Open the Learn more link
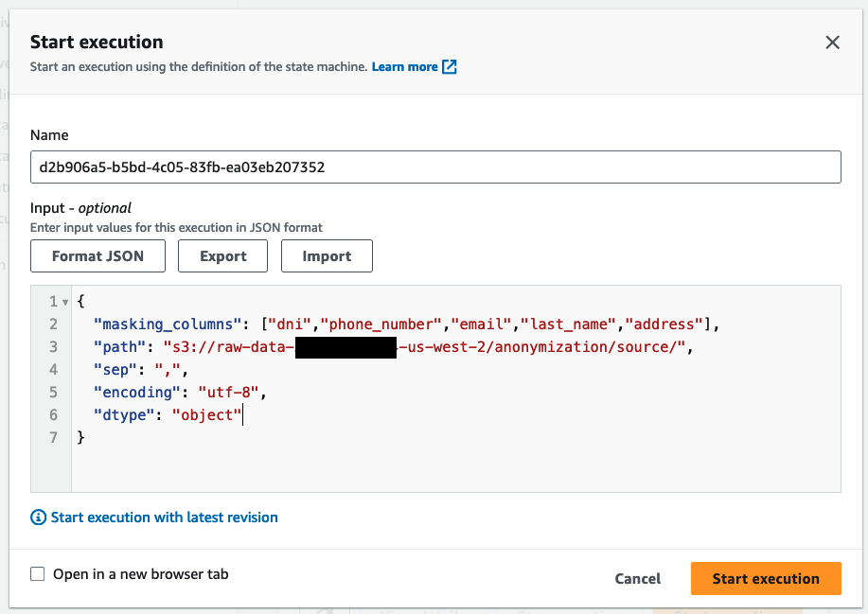868x614 pixels. 404,67
